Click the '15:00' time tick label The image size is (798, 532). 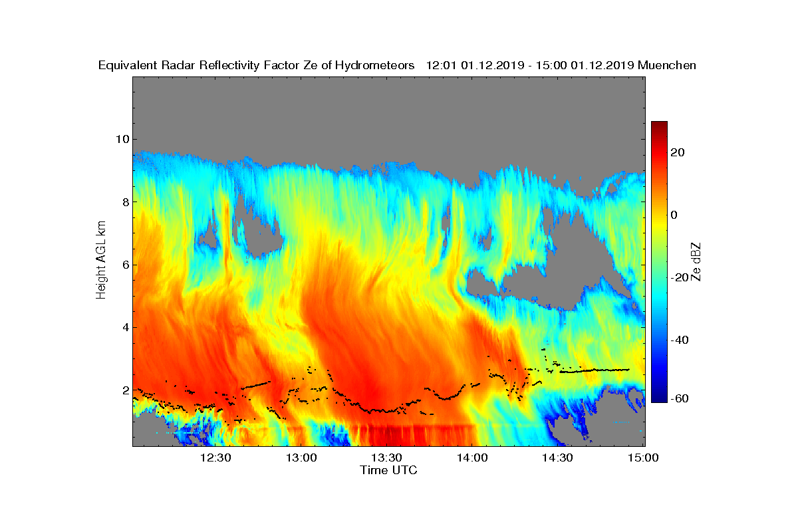point(644,458)
